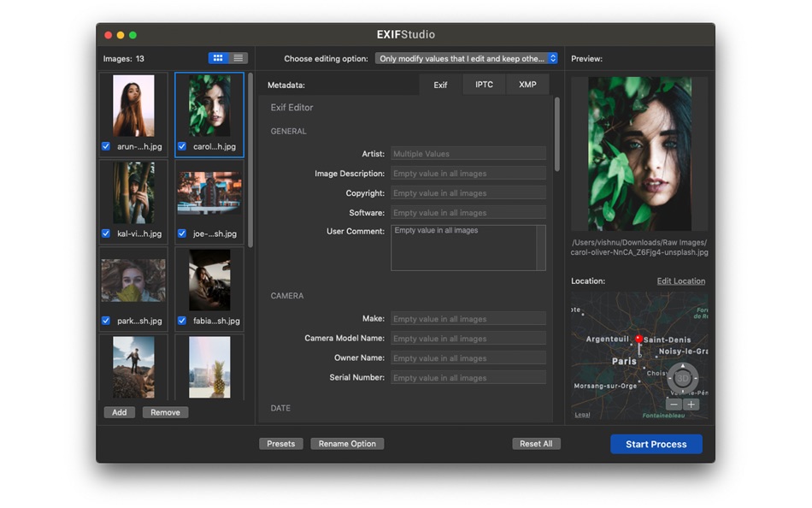Click Start Process
The width and height of the screenshot is (812, 508).
pos(656,444)
